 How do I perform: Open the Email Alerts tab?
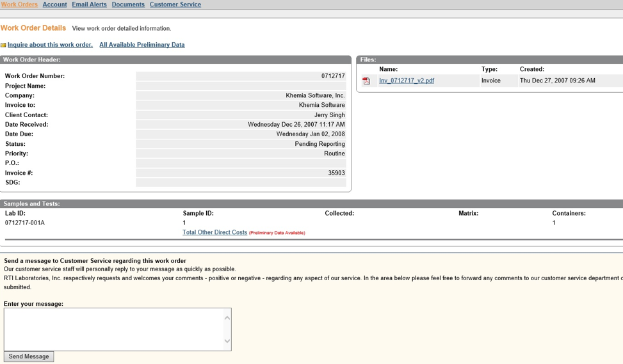pyautogui.click(x=89, y=4)
